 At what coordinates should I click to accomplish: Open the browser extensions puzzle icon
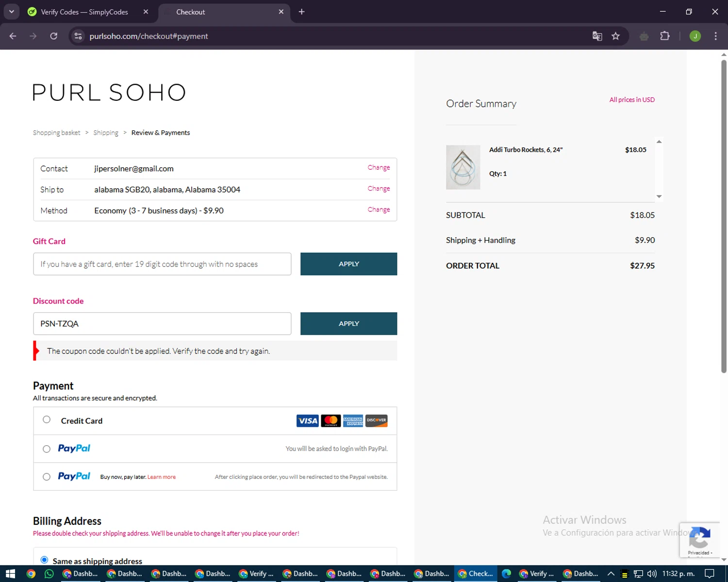pos(665,36)
